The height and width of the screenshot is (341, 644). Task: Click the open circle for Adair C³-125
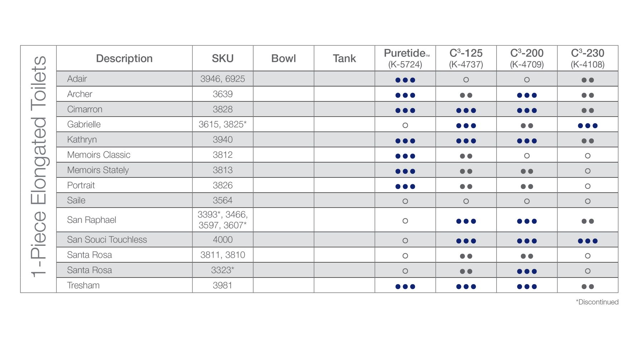click(x=466, y=80)
